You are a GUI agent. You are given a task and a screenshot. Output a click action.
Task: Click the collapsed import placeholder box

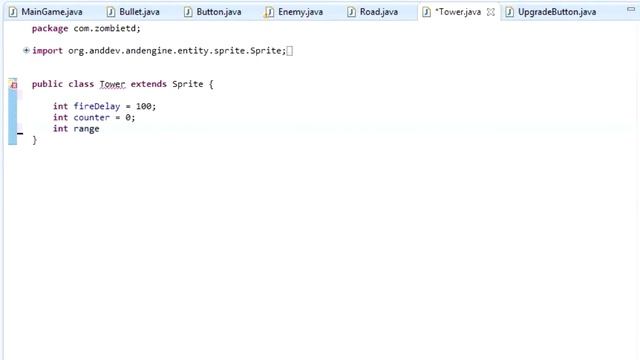click(x=289, y=51)
